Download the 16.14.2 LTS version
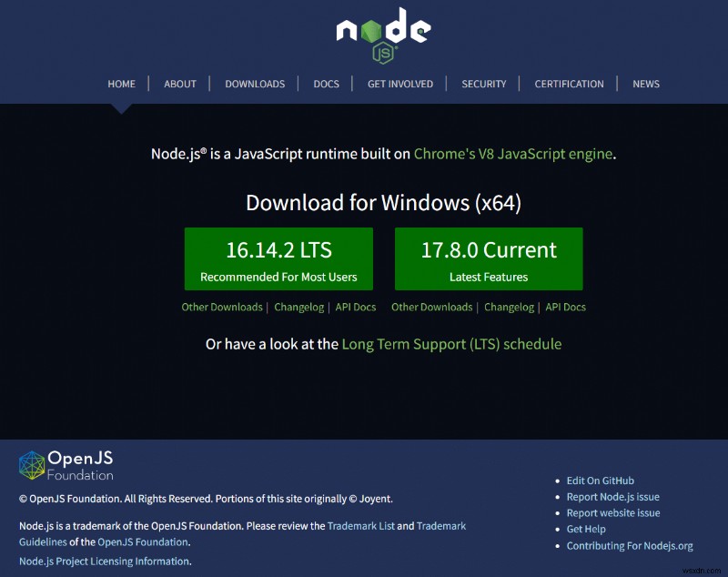This screenshot has width=728, height=577. pos(278,259)
